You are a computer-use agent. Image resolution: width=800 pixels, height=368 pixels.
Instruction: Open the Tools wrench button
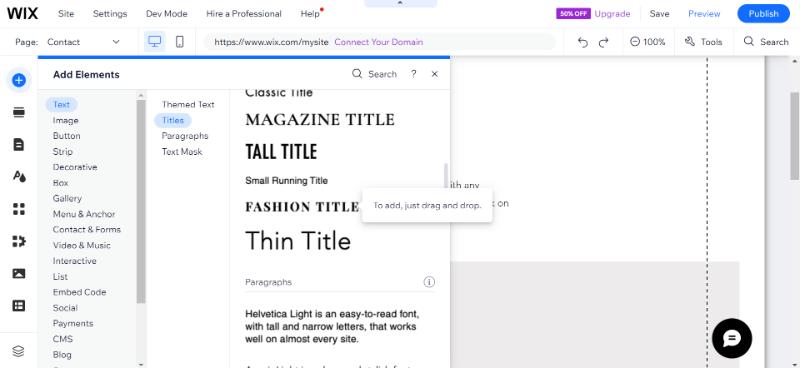[x=703, y=42]
